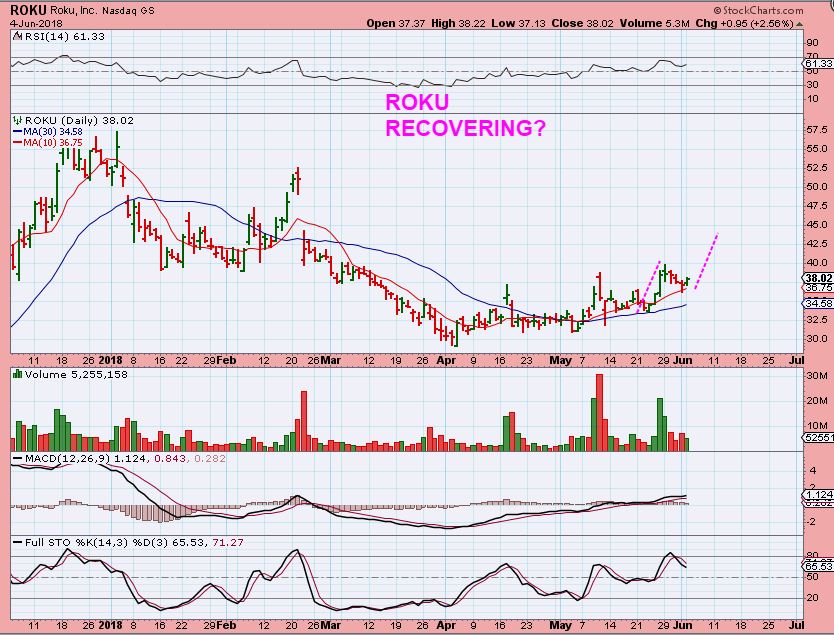Click the 'MACD(12,26,9) 1.124' legend label
Image resolution: width=834 pixels, height=635 pixels.
coord(85,458)
